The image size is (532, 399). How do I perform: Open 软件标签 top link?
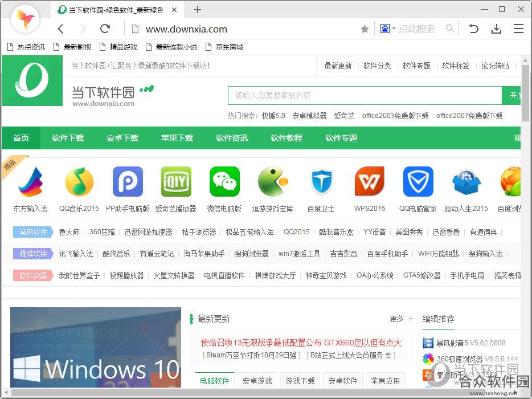point(456,66)
